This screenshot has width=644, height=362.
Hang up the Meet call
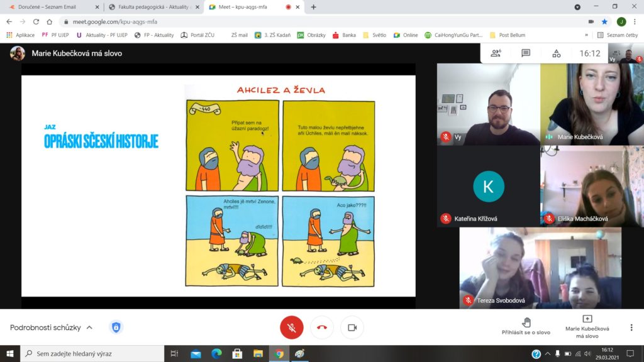pos(322,327)
